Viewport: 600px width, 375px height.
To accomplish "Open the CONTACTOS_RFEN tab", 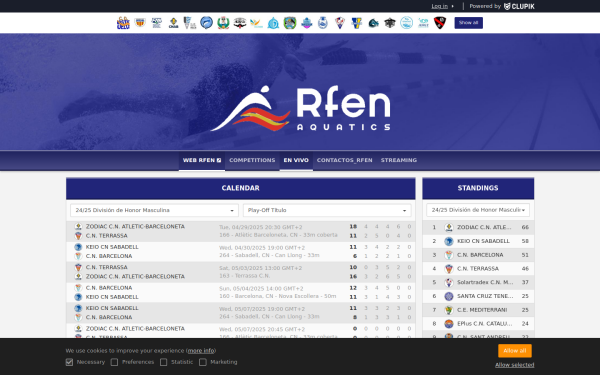I will pyautogui.click(x=344, y=160).
